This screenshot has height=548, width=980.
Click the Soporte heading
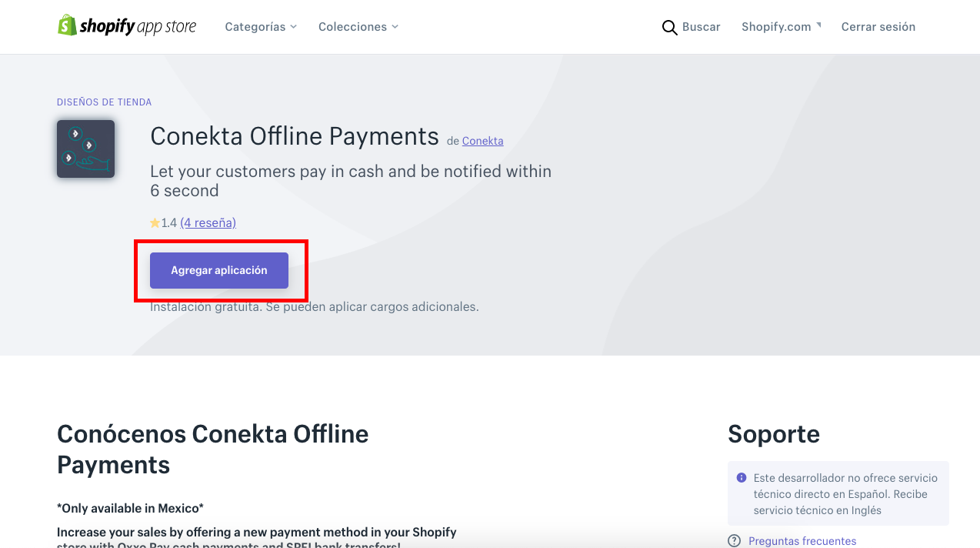pyautogui.click(x=774, y=434)
